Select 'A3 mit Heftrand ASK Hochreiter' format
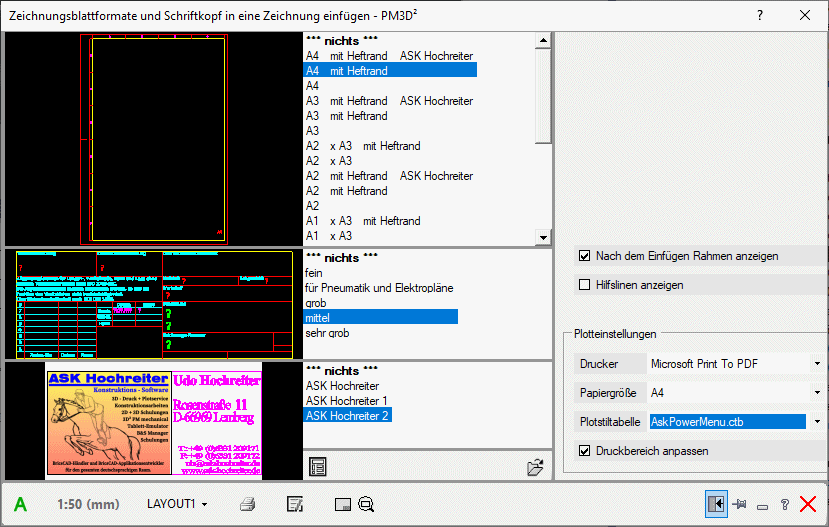The height and width of the screenshot is (527, 829). (389, 101)
